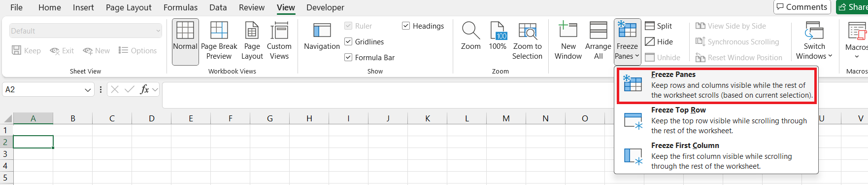The width and height of the screenshot is (868, 185).
Task: Open the File tab
Action: [16, 7]
